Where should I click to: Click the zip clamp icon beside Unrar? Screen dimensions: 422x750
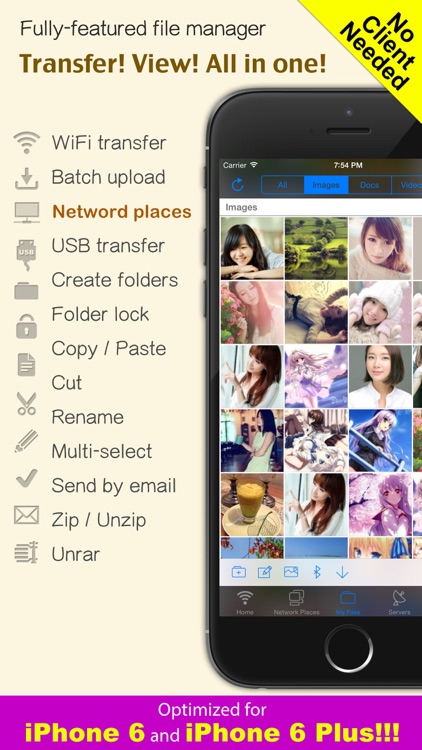26,551
